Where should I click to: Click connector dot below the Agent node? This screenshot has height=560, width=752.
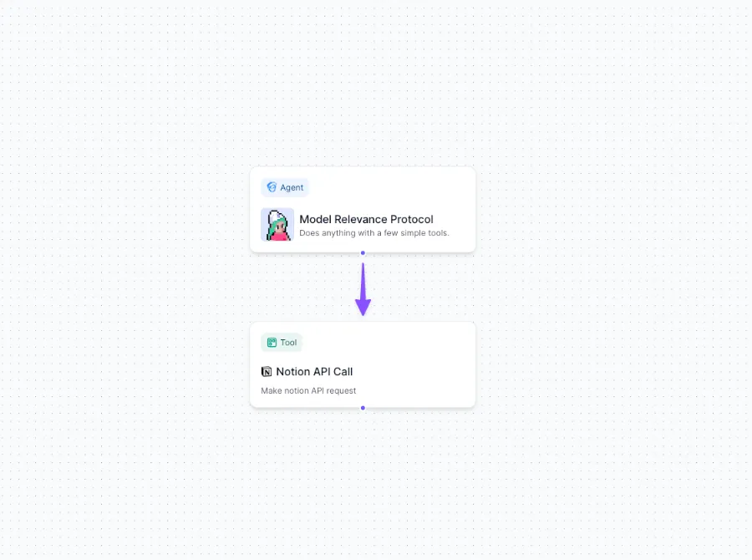(363, 252)
